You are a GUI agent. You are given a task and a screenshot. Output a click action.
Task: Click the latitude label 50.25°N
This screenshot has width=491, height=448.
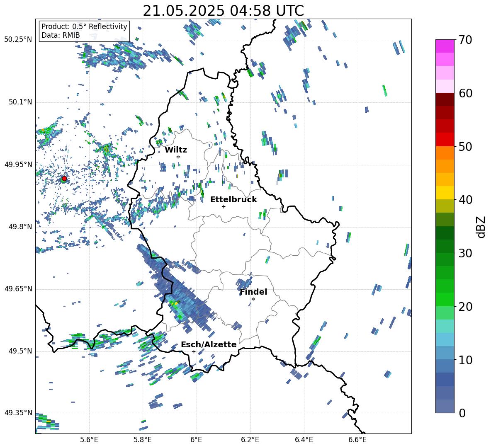18,40
